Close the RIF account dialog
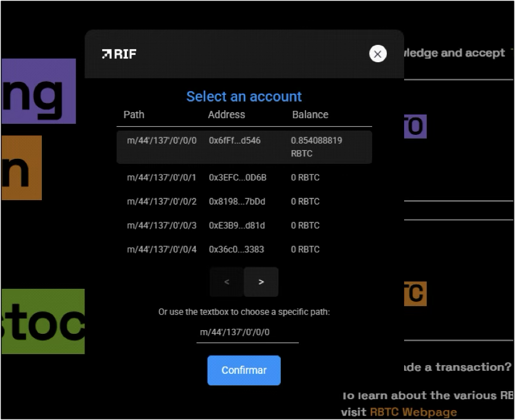This screenshot has height=420, width=515. pos(378,54)
